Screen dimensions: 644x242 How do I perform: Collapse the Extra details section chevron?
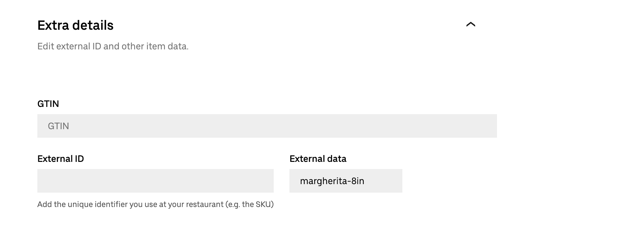pyautogui.click(x=470, y=25)
